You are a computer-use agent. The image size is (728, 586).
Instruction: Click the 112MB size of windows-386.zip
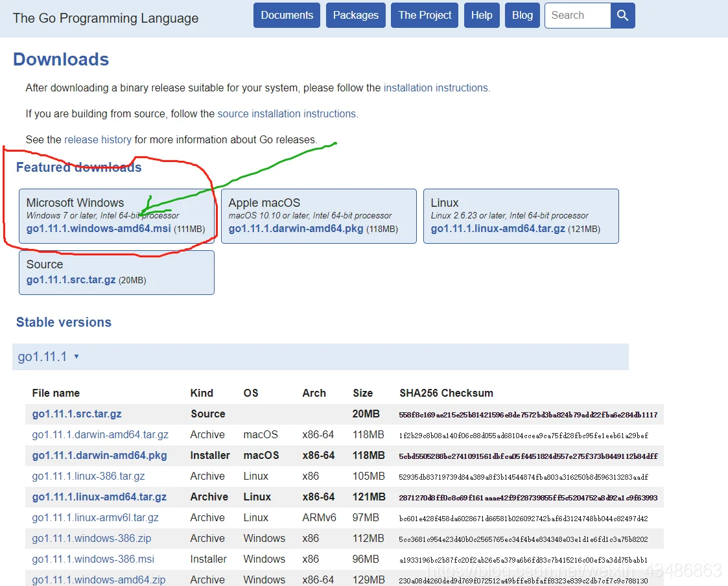click(x=368, y=538)
